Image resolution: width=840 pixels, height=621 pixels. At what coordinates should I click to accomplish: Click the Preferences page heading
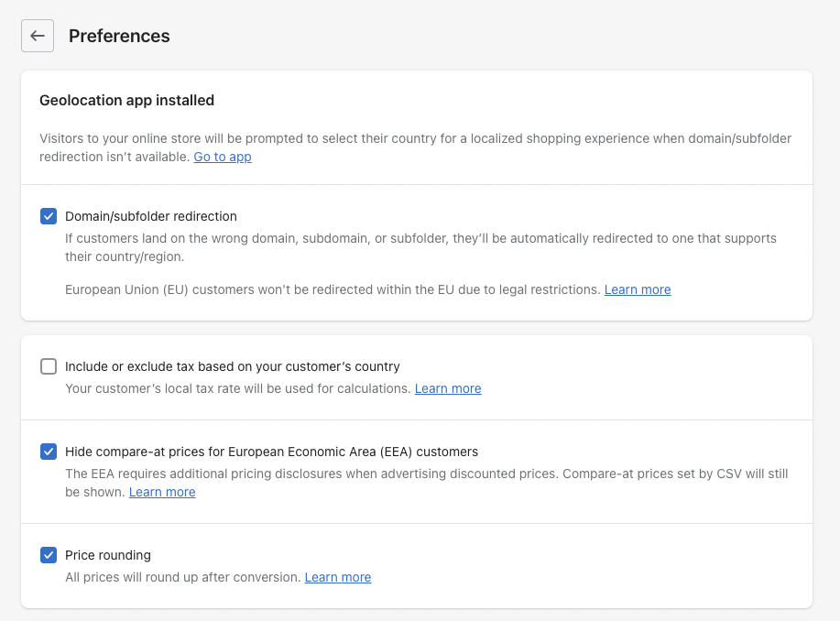click(119, 36)
